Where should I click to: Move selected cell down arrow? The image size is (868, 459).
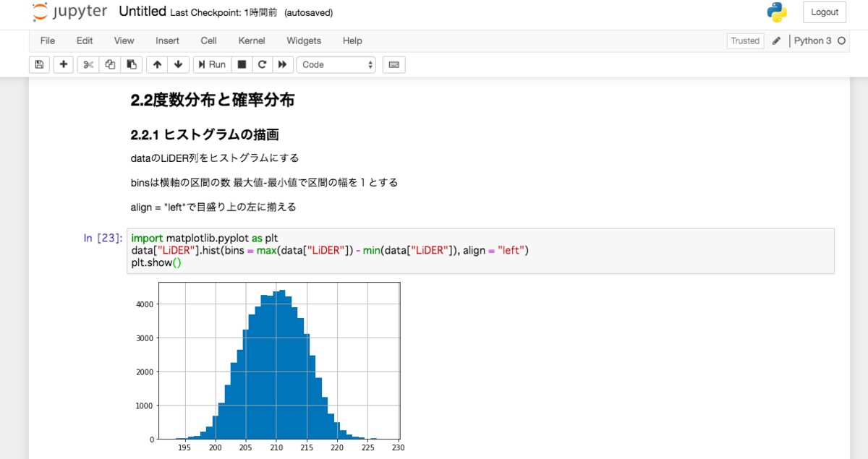point(179,64)
